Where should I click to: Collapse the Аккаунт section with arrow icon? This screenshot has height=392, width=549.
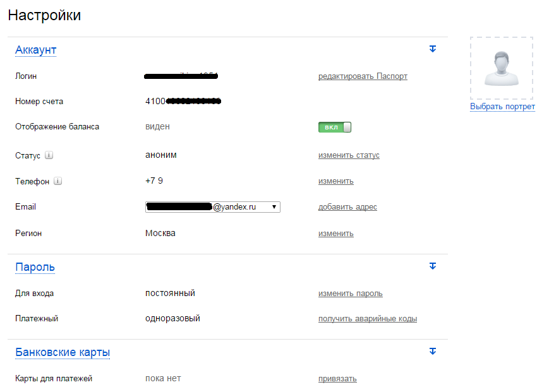point(433,49)
